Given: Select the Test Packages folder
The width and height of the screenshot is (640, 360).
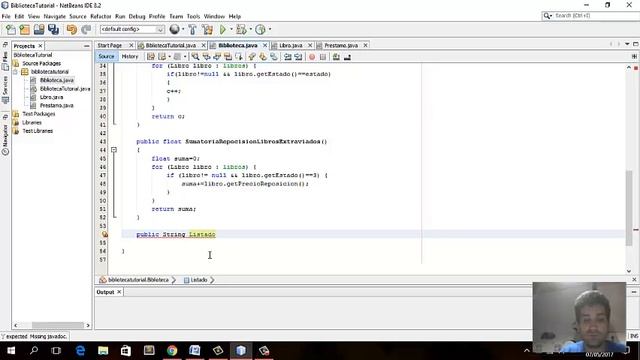Looking at the screenshot, I should [x=38, y=114].
